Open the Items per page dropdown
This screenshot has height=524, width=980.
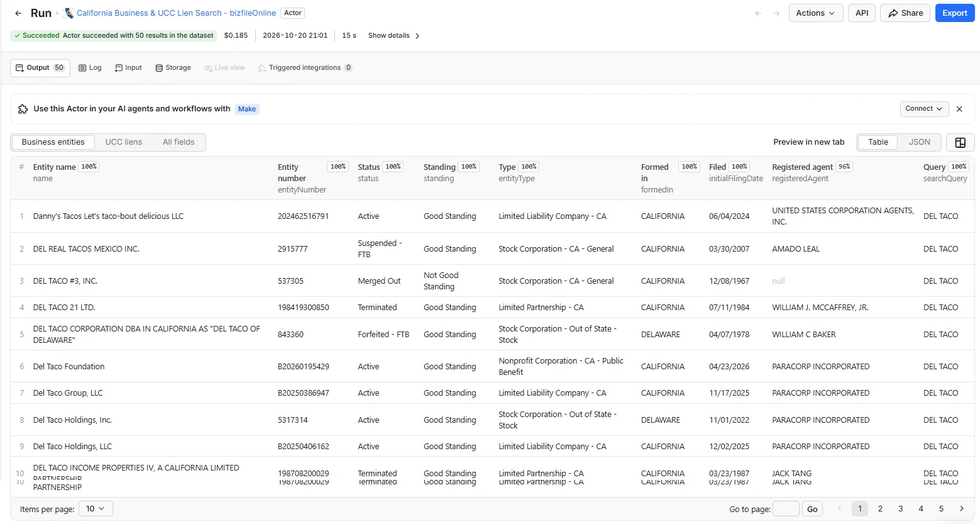[96, 509]
